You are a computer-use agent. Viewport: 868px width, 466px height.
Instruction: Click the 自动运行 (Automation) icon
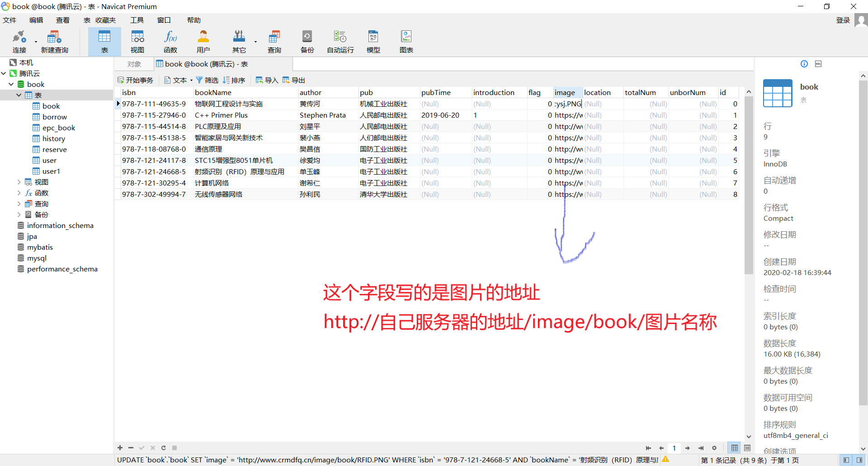340,41
